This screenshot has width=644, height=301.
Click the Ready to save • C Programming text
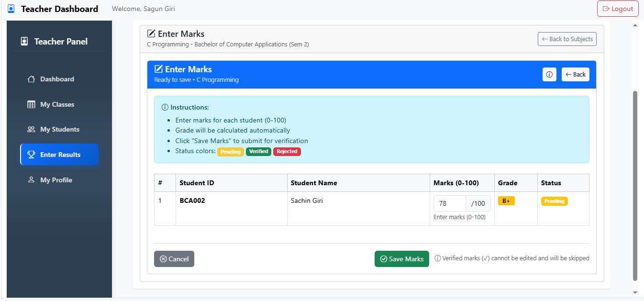[x=196, y=80]
